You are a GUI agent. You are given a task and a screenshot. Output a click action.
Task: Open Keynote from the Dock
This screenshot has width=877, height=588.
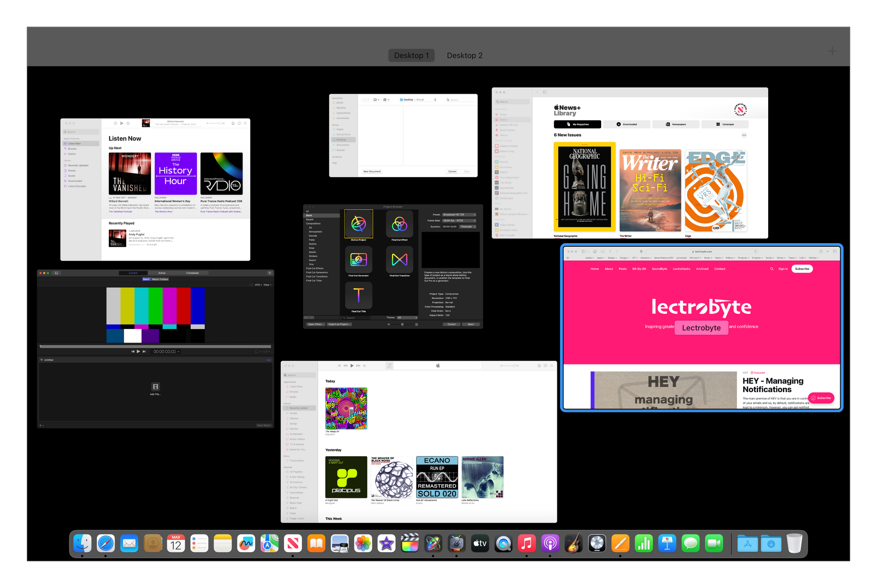tap(667, 544)
